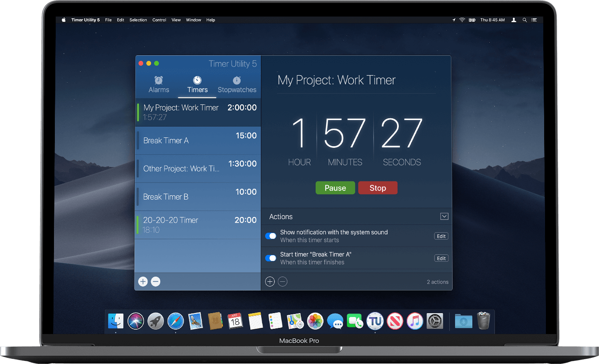Open Messages from the dock

335,321
